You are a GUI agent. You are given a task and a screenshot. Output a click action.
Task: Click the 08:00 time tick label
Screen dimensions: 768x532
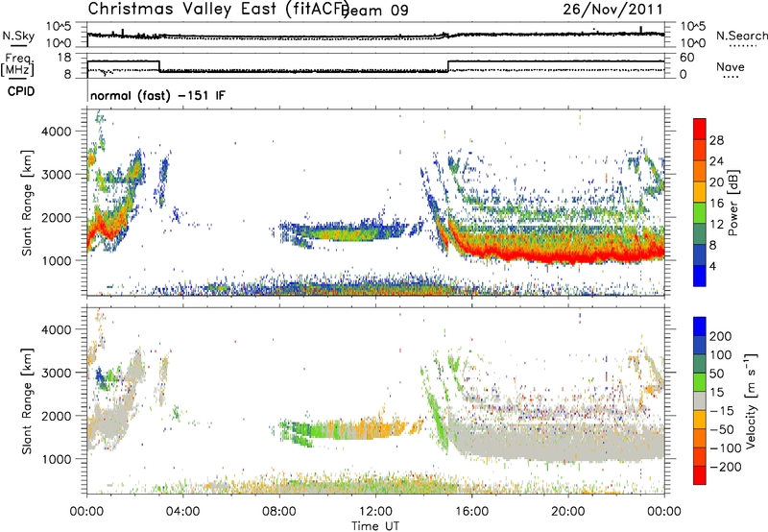coord(279,512)
